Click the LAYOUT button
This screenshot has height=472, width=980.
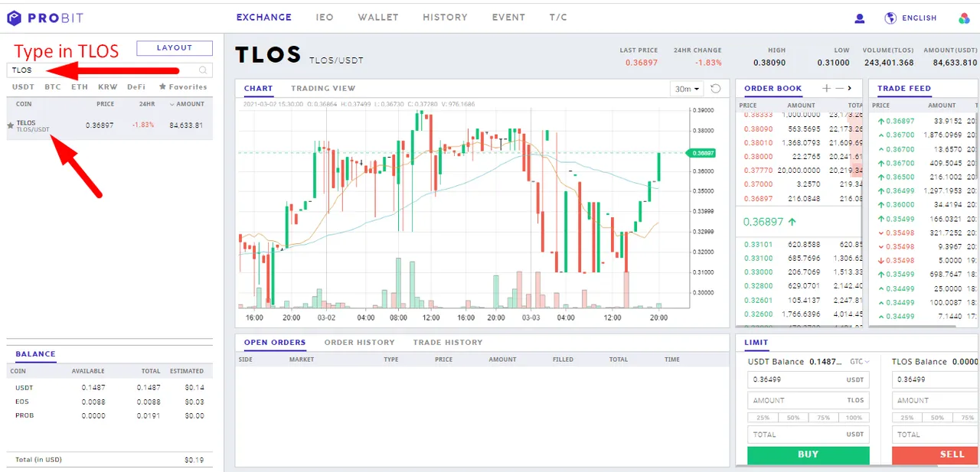point(175,48)
